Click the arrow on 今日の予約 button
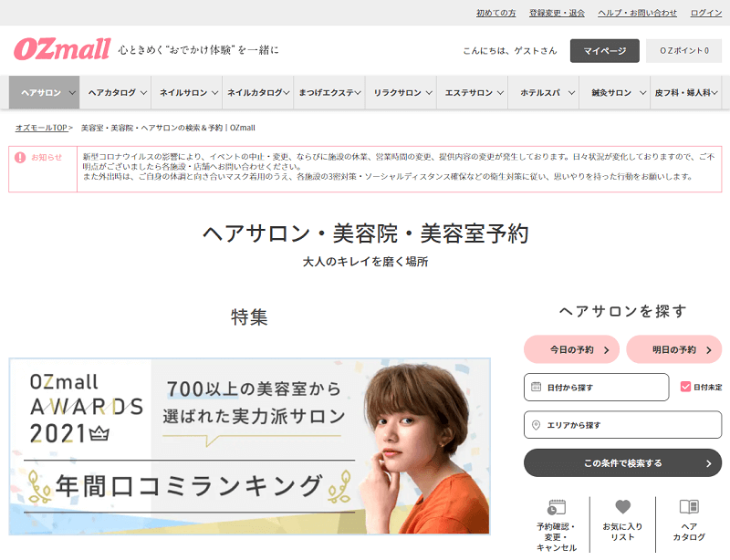This screenshot has width=730, height=560. point(606,350)
